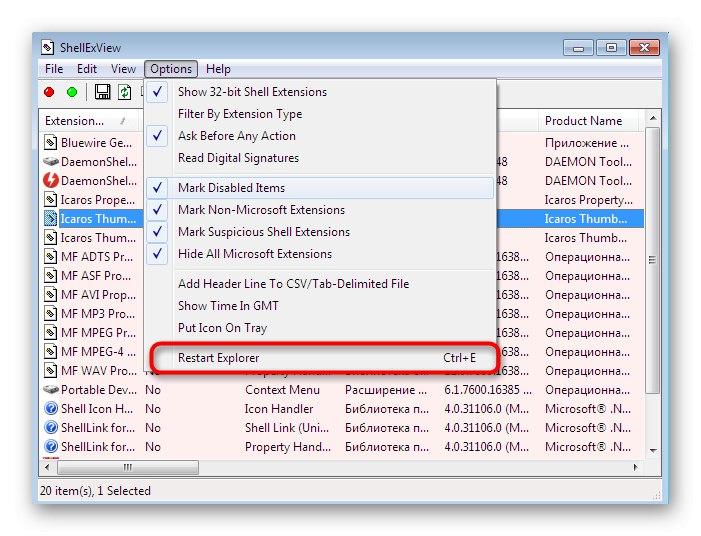
Task: Click Context Menu type cell in Portable Dev row
Action: click(x=283, y=390)
